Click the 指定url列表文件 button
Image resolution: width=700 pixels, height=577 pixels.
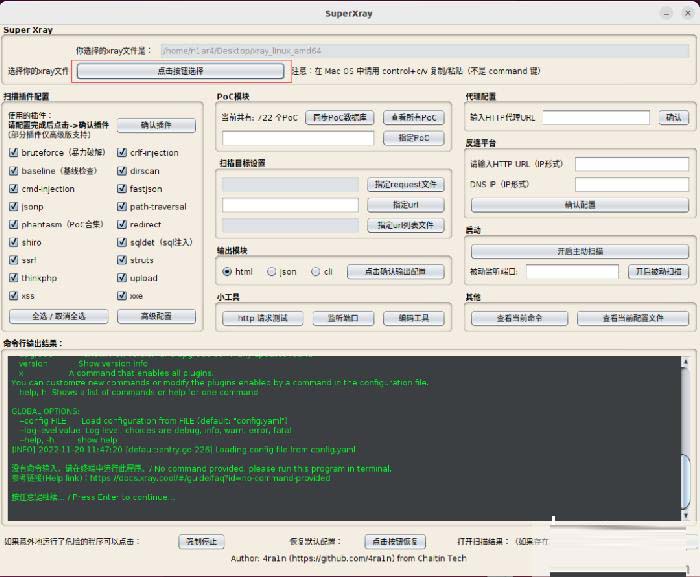(406, 226)
